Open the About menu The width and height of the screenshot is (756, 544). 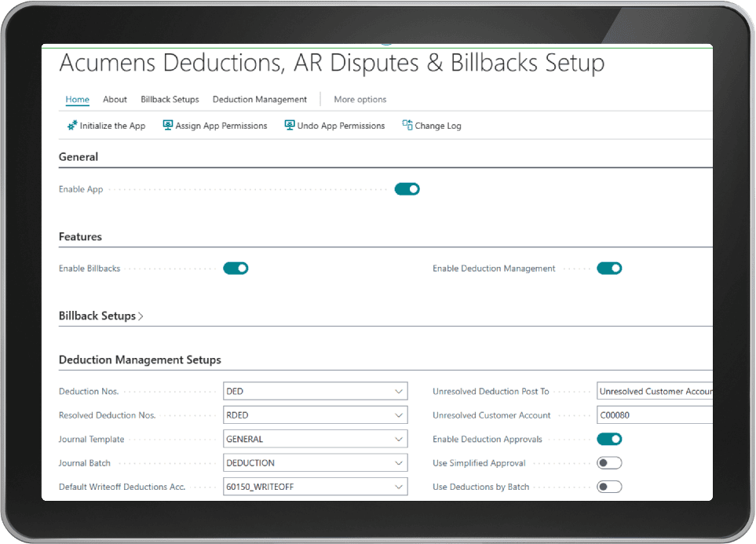click(115, 100)
